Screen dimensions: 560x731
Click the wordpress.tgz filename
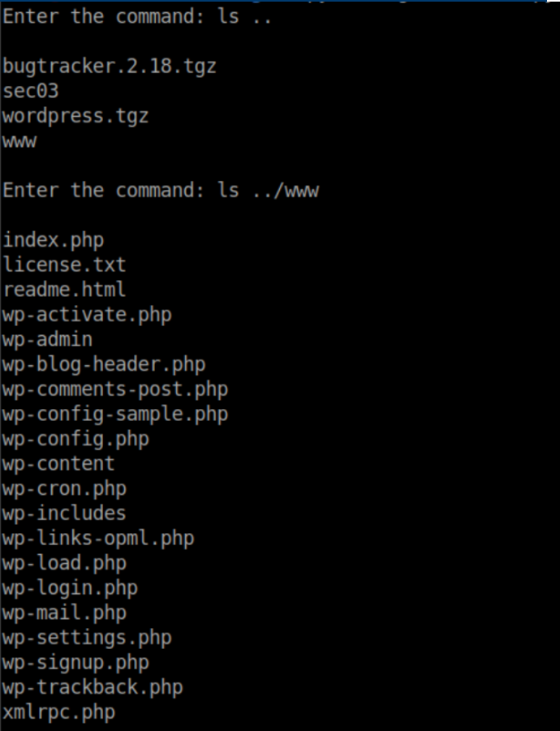tap(75, 115)
